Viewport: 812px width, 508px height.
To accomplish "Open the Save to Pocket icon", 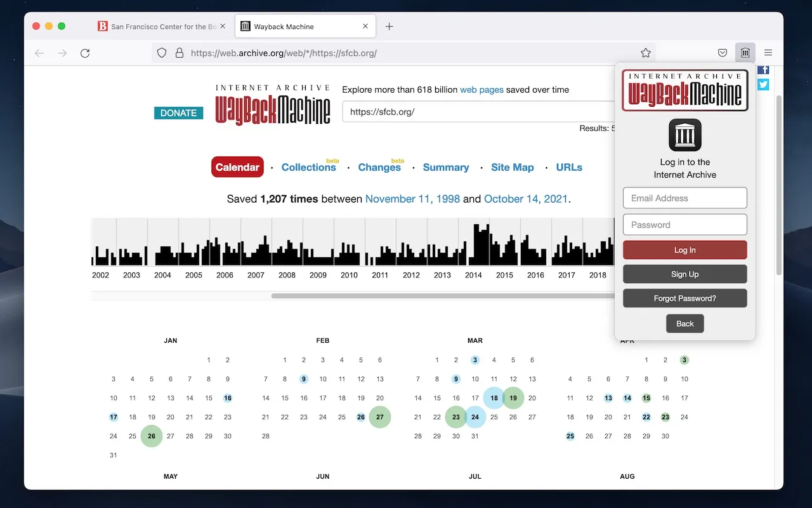I will coord(722,53).
